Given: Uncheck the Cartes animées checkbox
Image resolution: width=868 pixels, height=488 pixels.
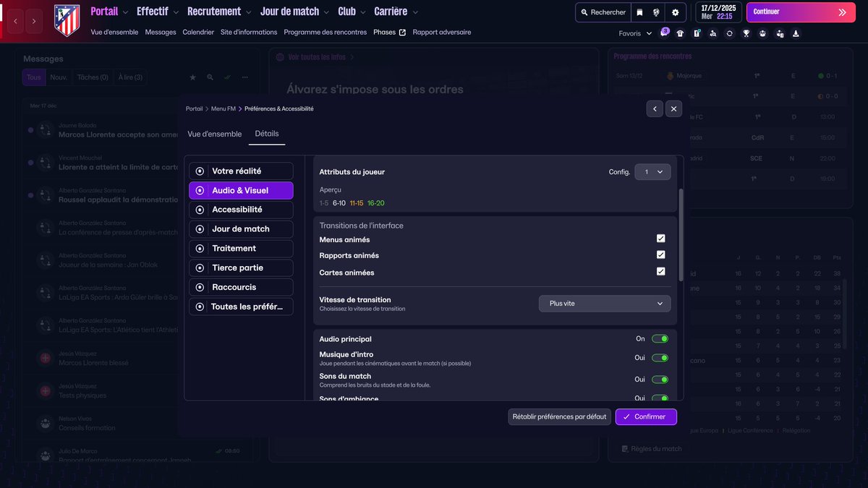Looking at the screenshot, I should click(660, 271).
